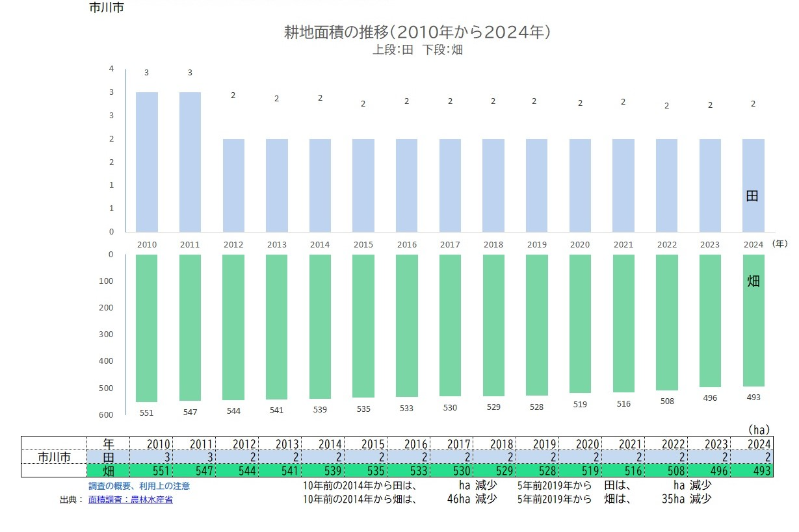The width and height of the screenshot is (799, 532).
Task: Click the 田 row label in the table
Action: coord(109,457)
